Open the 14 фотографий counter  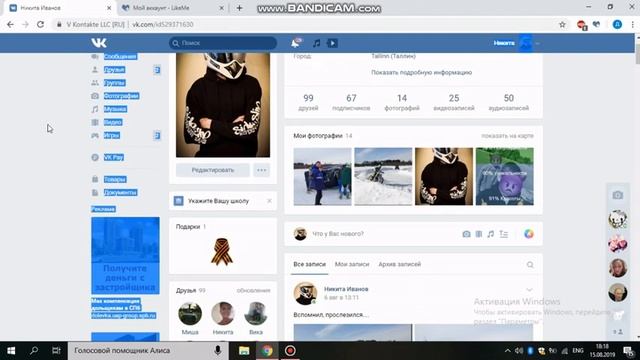coord(402,102)
